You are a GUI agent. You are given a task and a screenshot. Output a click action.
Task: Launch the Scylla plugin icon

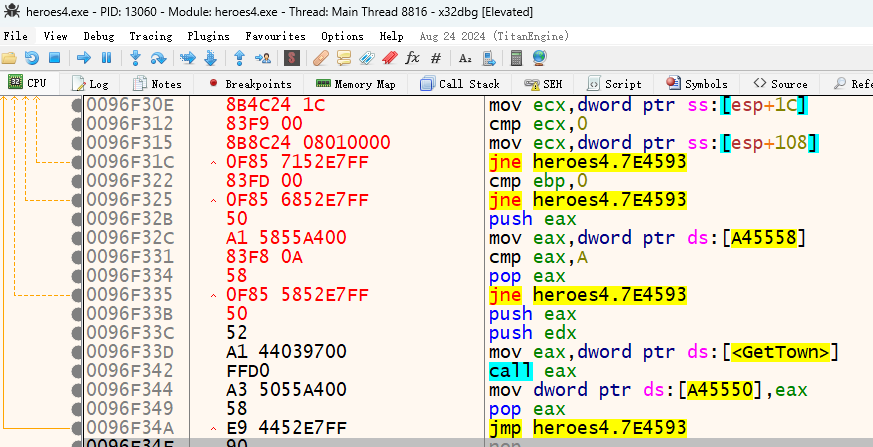(292, 57)
